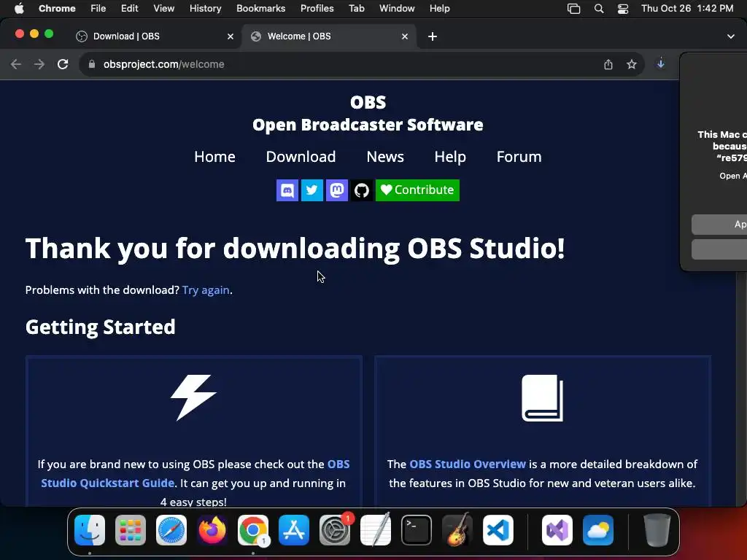
Task: Click the green Contribute button
Action: click(417, 190)
